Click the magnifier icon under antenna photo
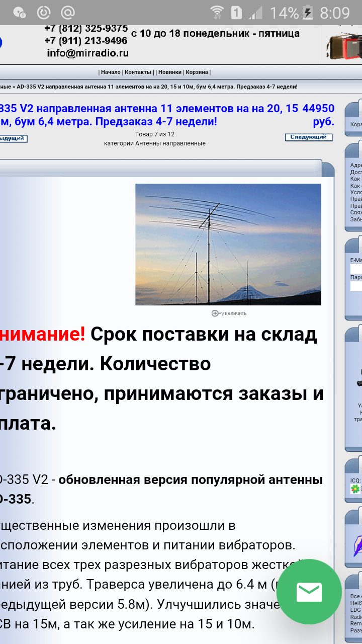362x644 pixels. [215, 313]
